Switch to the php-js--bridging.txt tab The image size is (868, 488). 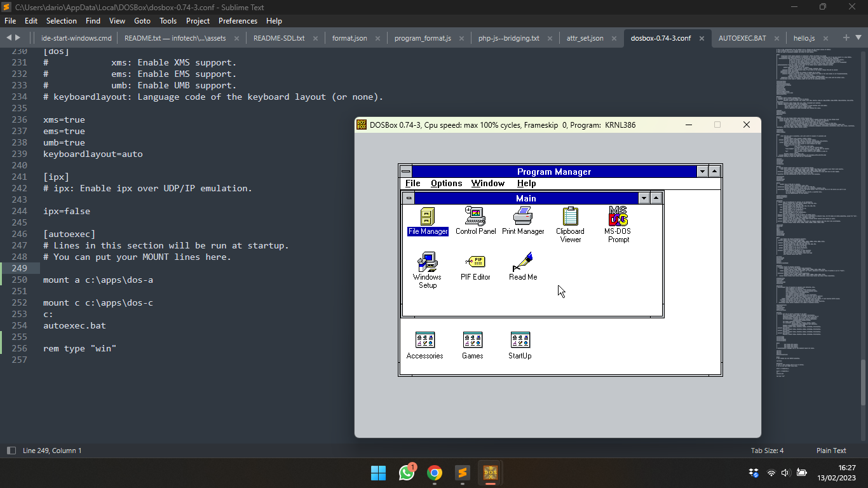coord(509,38)
